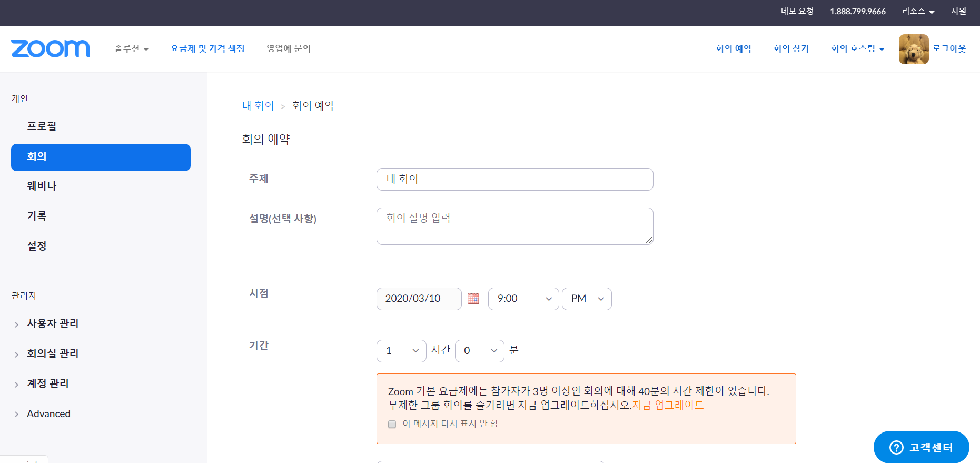
Task: Click 데모 요청 in top bar
Action: [x=797, y=11]
